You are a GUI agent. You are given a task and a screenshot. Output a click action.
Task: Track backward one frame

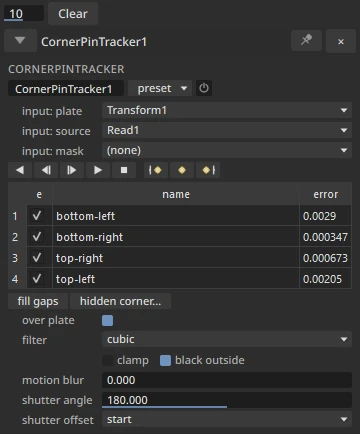tap(46, 170)
